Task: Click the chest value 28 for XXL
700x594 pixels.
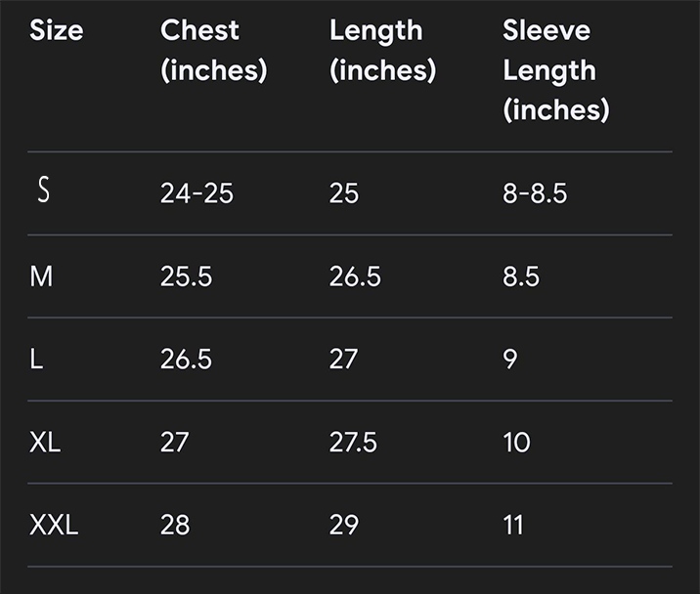Action: click(175, 525)
